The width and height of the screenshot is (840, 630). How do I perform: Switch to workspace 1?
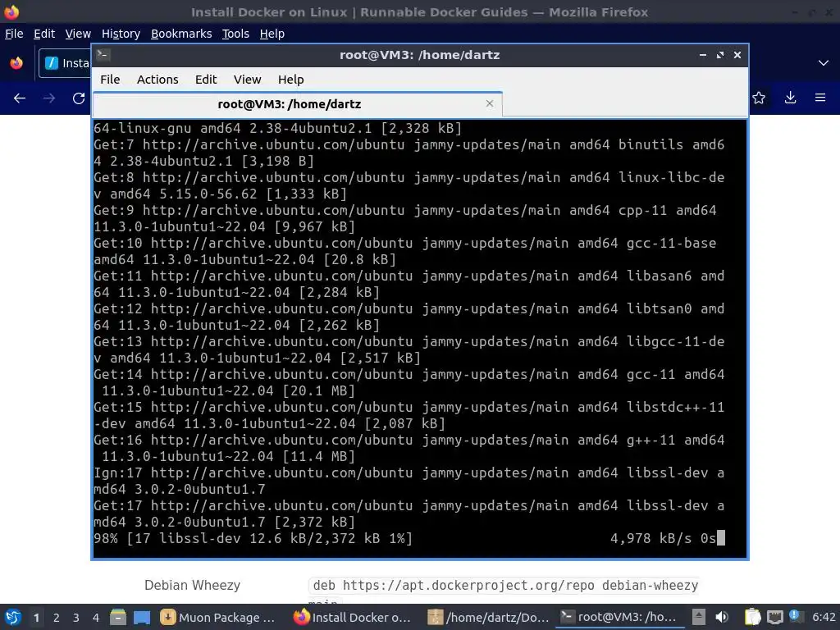pyautogui.click(x=36, y=617)
